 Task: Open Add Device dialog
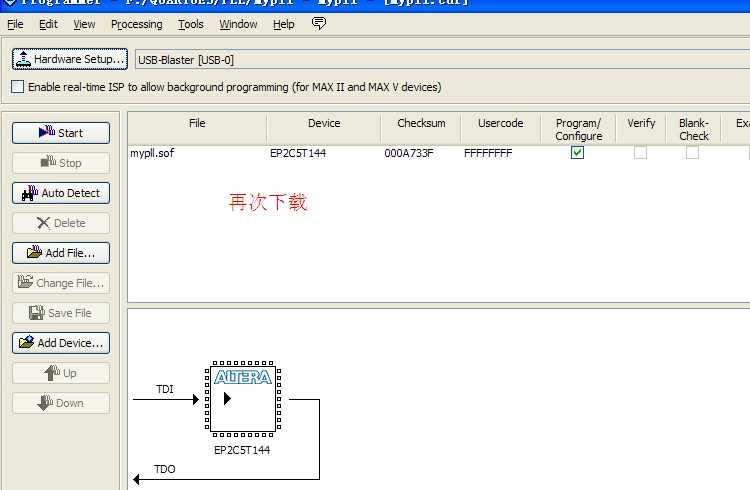[x=61, y=343]
